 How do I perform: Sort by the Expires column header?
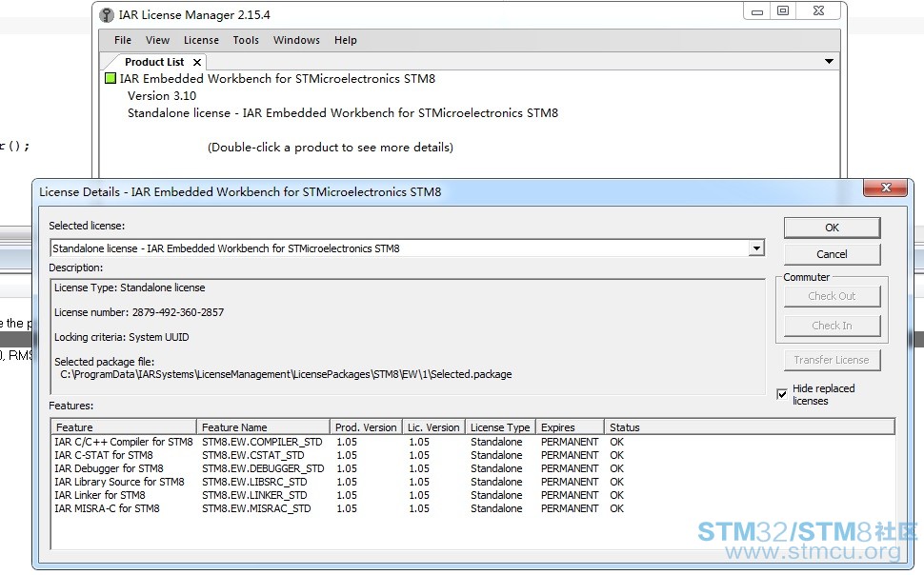tap(570, 427)
